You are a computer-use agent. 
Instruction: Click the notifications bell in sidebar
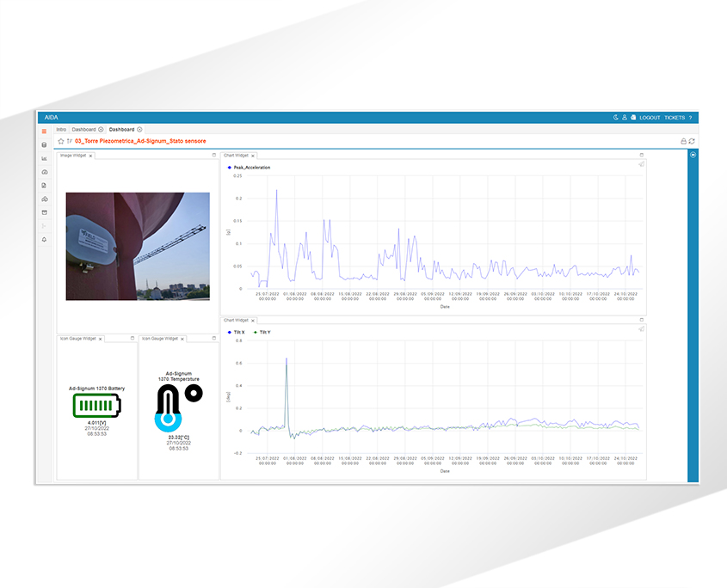[44, 239]
